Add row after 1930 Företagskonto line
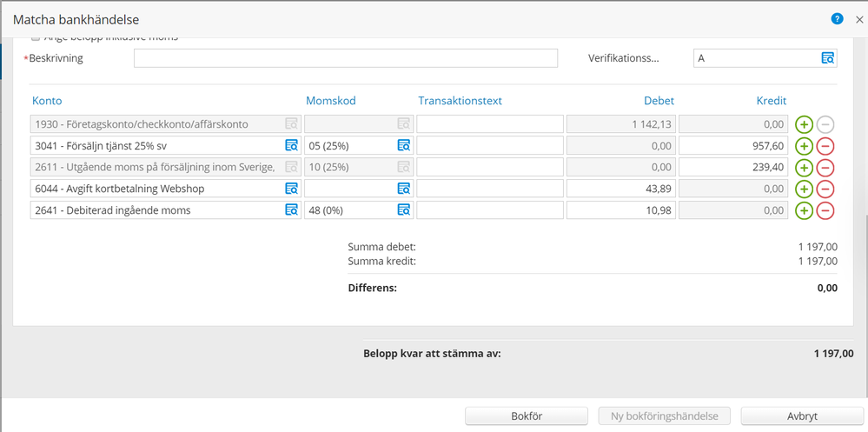Screen dimensions: 868x432 tap(805, 124)
